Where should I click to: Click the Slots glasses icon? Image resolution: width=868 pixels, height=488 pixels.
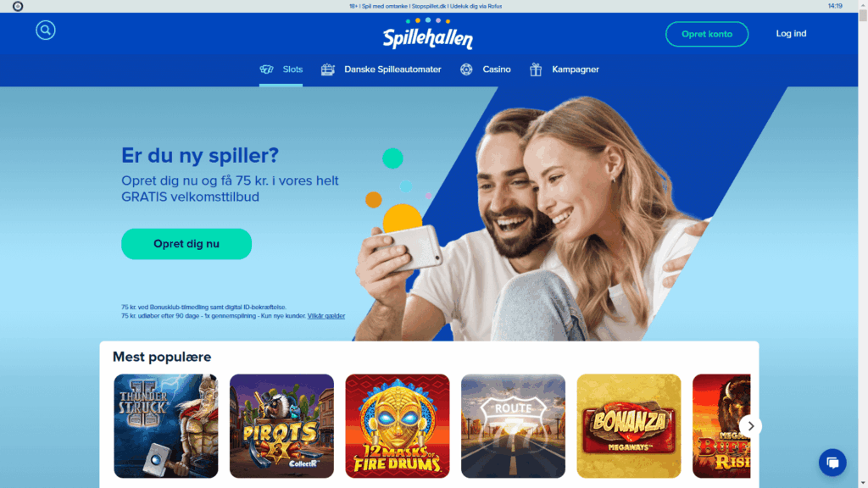pyautogui.click(x=266, y=69)
